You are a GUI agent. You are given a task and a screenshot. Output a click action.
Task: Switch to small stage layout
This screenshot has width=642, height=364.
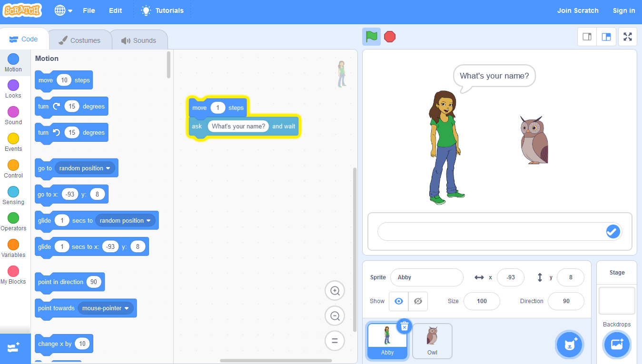coord(587,37)
